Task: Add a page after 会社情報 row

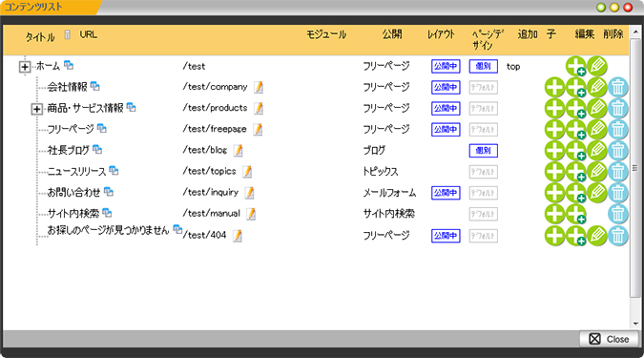Action: click(x=555, y=87)
